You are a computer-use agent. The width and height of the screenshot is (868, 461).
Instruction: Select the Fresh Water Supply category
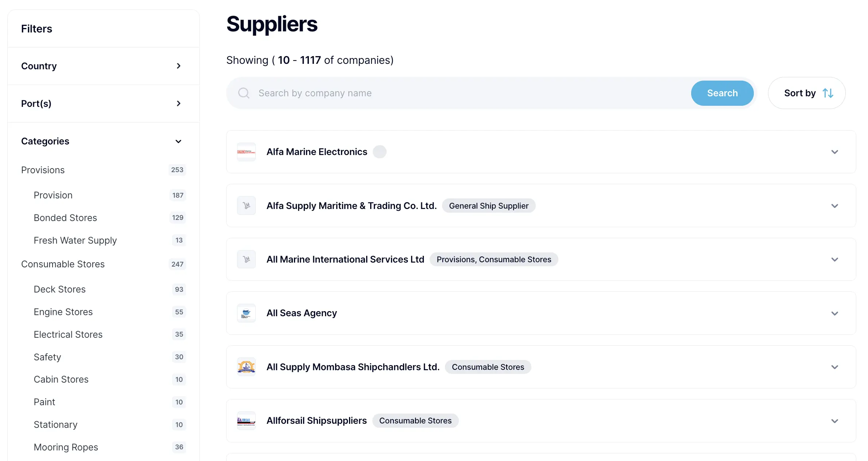[75, 240]
